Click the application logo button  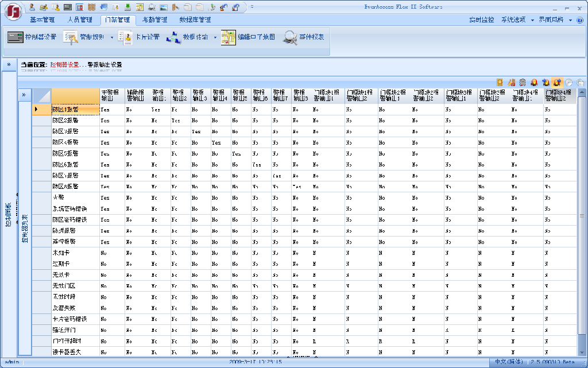click(x=13, y=11)
